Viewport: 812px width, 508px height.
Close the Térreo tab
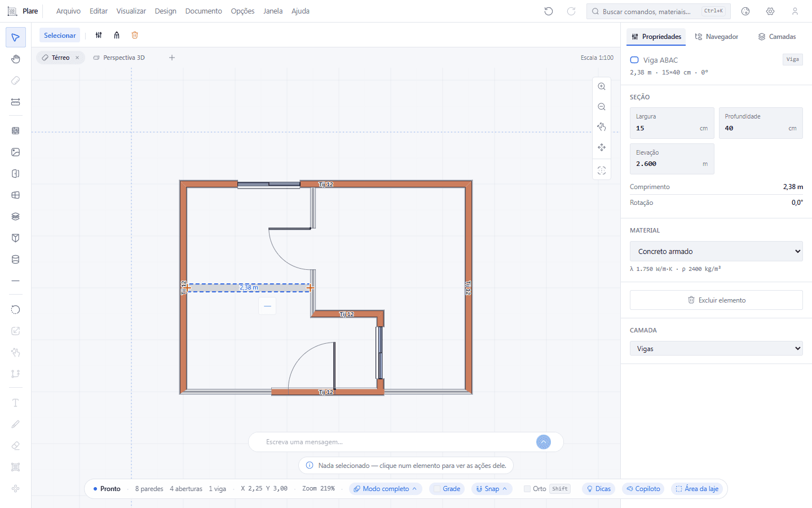click(x=77, y=58)
